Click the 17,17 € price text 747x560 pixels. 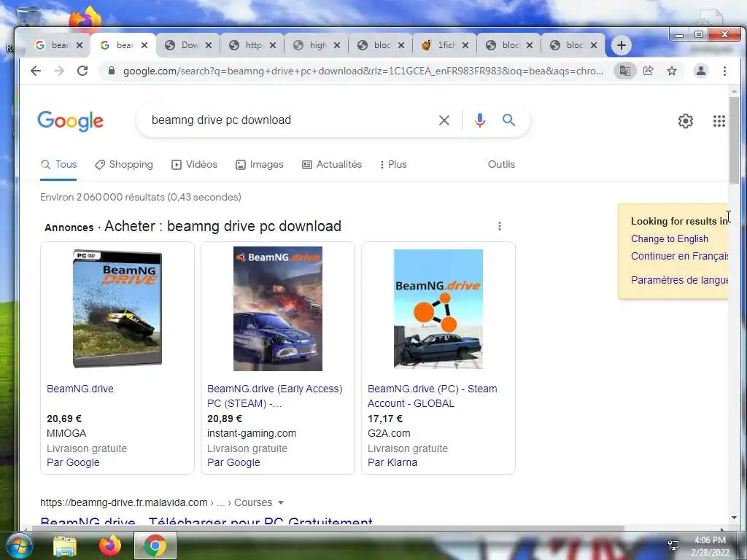pyautogui.click(x=385, y=419)
